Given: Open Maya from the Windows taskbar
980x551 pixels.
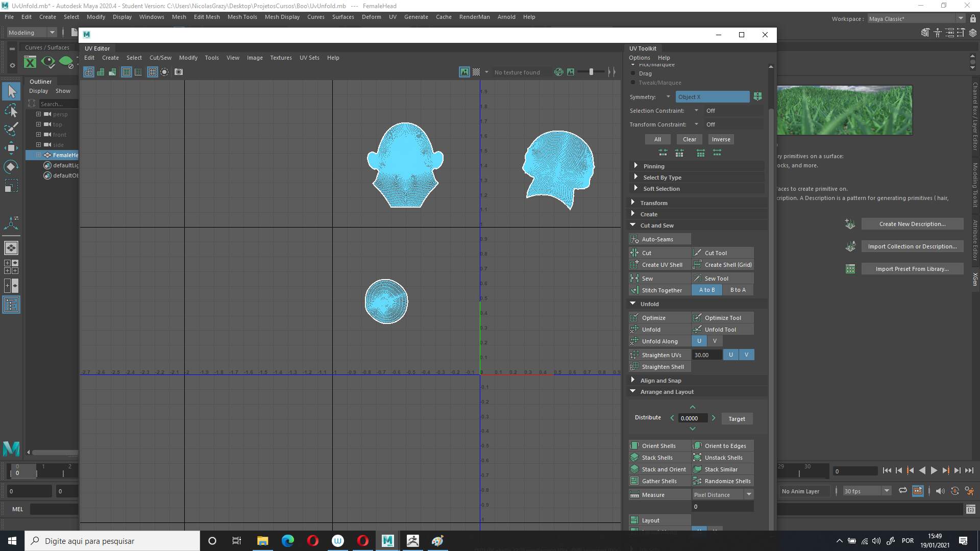Looking at the screenshot, I should pyautogui.click(x=387, y=540).
